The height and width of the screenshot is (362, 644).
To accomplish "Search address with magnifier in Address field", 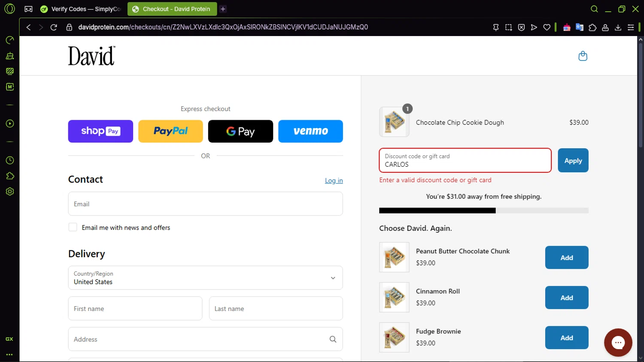I will coord(333,339).
